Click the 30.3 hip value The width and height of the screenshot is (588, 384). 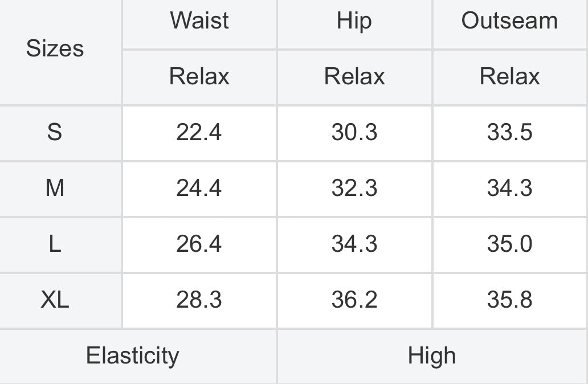click(x=354, y=132)
